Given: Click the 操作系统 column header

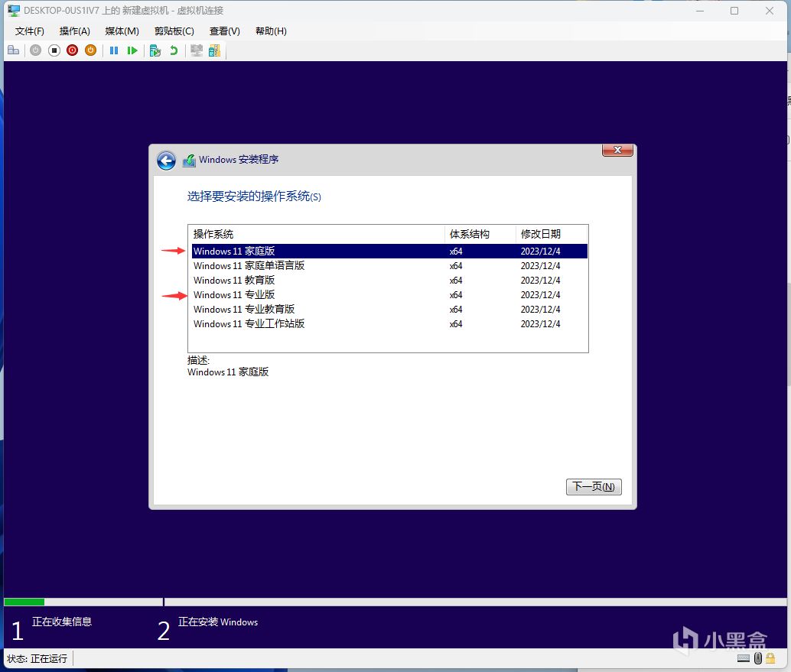Looking at the screenshot, I should [x=317, y=234].
